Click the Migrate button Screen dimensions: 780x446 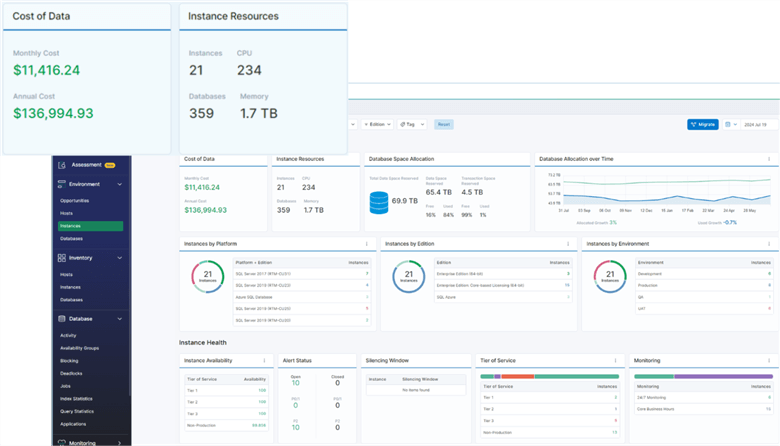(703, 125)
